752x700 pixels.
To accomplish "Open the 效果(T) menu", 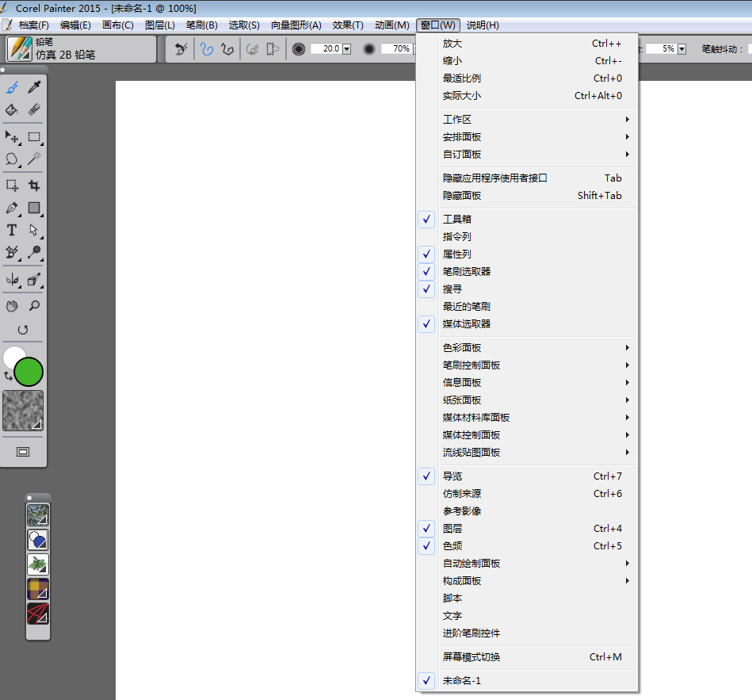I will coord(348,25).
